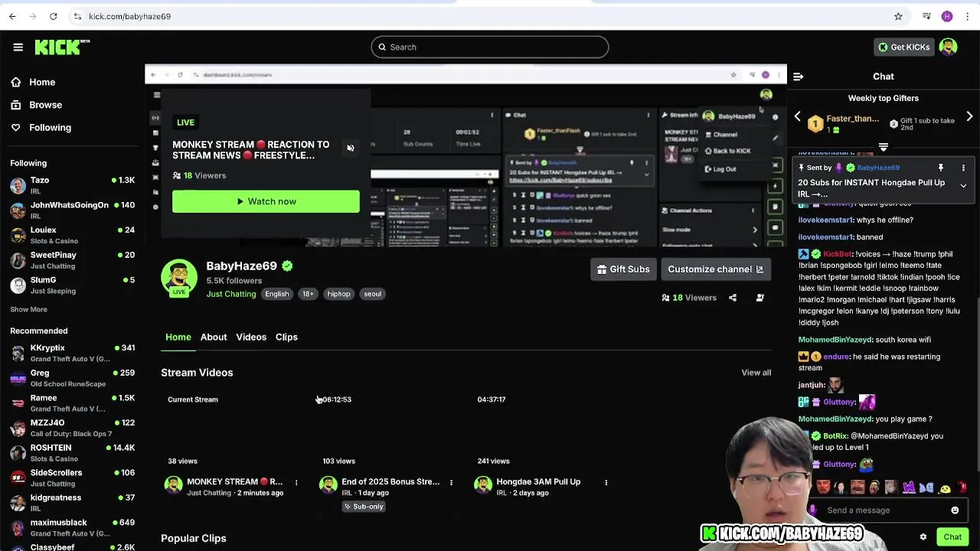Click the share icon near viewer count
The width and height of the screenshot is (980, 551).
point(733,298)
